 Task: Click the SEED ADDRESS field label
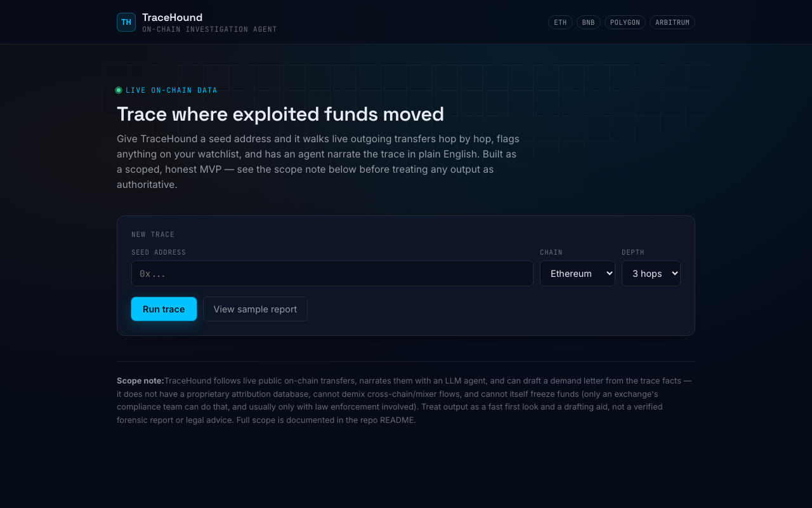click(x=159, y=252)
